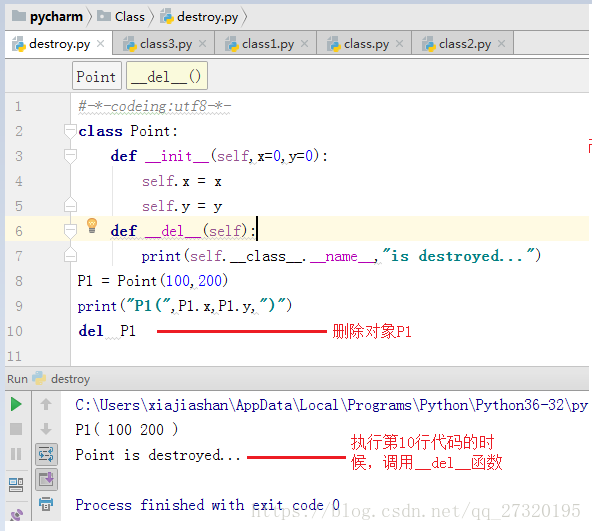Image resolution: width=592 pixels, height=531 pixels.
Task: Click the up stack trace arrow
Action: (x=46, y=404)
